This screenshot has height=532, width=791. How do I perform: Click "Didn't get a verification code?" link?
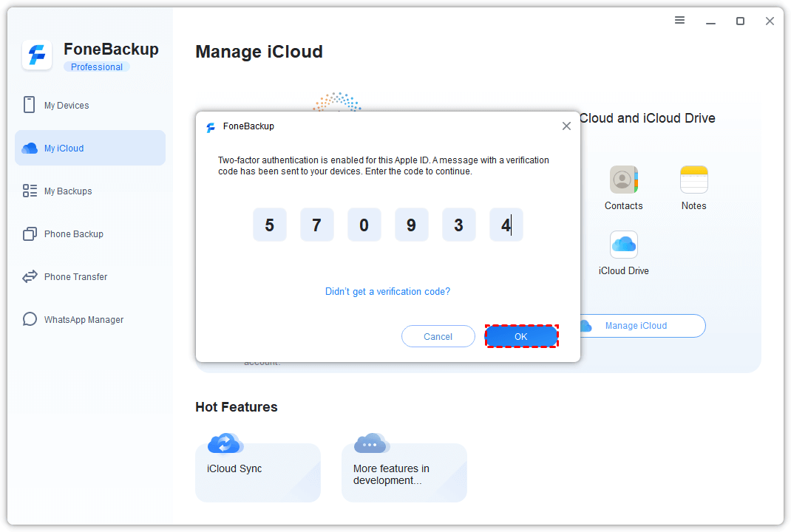coord(387,291)
